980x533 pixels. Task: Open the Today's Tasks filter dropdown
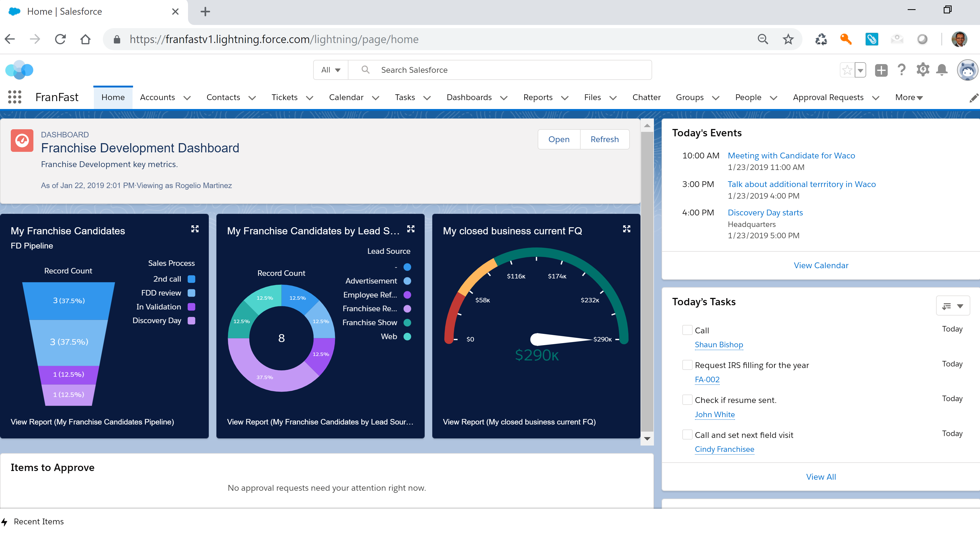click(x=953, y=306)
